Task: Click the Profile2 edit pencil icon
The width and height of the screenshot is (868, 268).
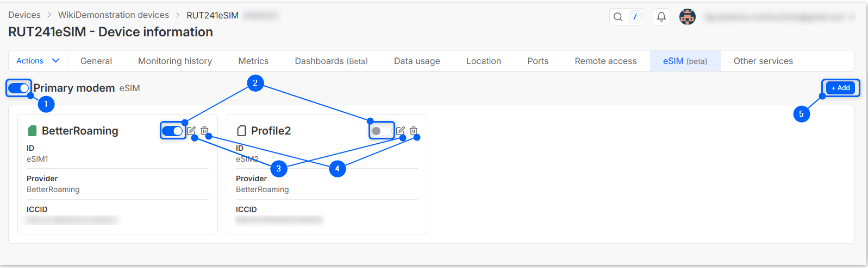Action: 401,131
